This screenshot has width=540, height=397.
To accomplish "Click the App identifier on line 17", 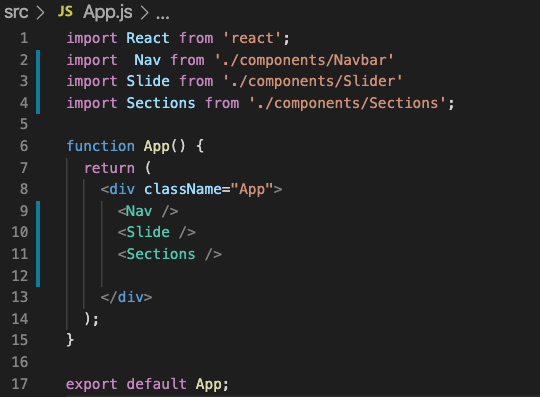I will point(208,384).
